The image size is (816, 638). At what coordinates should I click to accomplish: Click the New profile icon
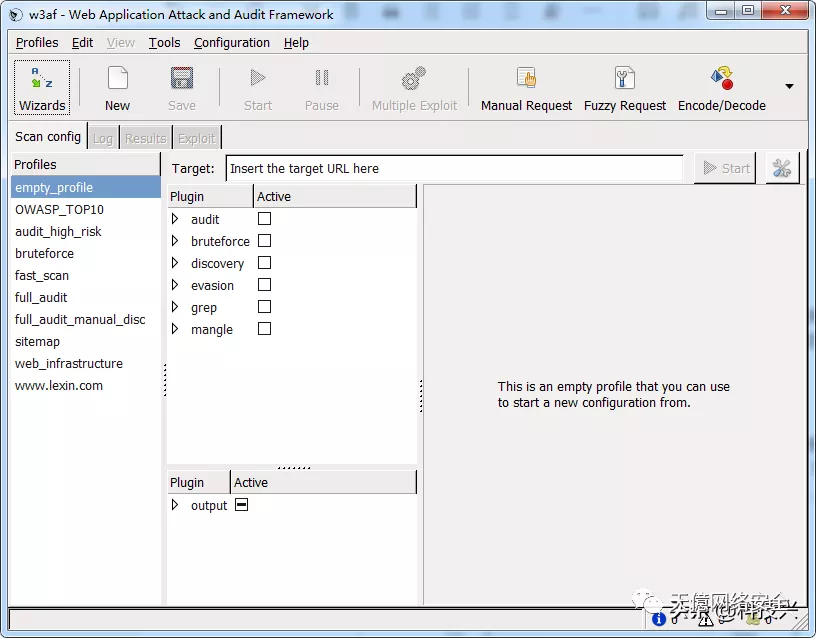117,78
